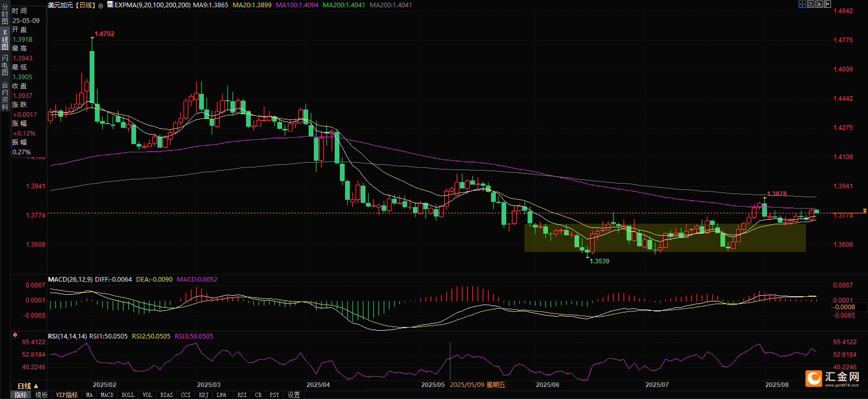Apply the CCI indicator
868x399 pixels.
pos(186,395)
